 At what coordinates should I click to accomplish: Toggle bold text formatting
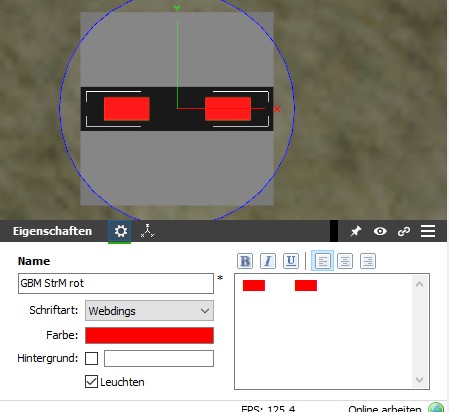(245, 261)
